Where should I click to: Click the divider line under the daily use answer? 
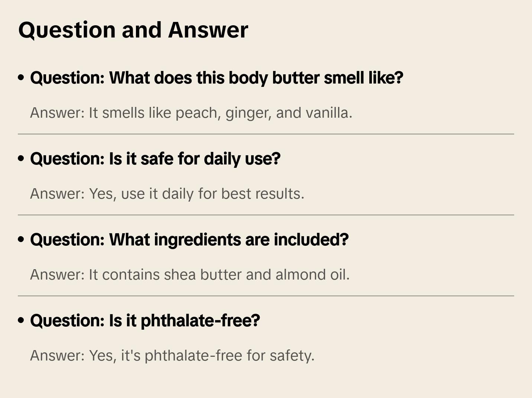[x=266, y=215]
